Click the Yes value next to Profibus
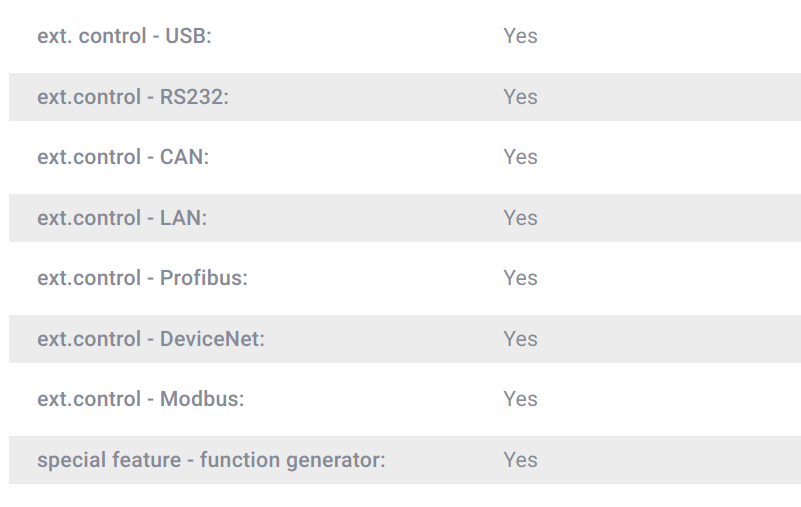 520,278
